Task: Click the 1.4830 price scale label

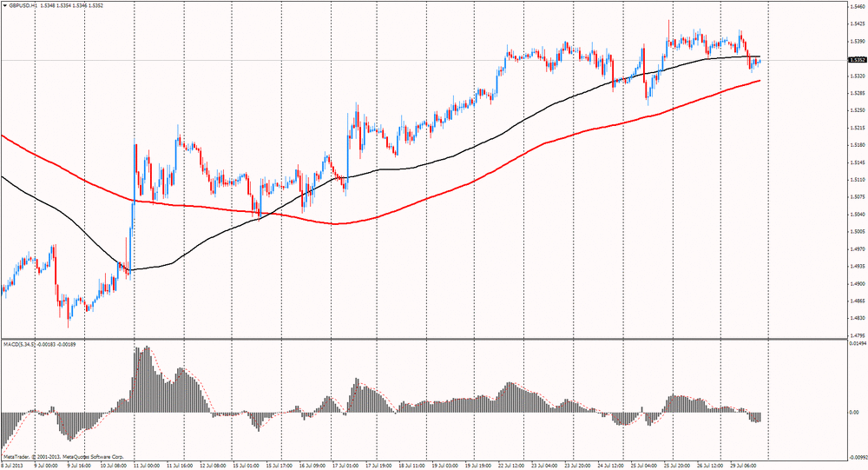Action: click(x=857, y=318)
